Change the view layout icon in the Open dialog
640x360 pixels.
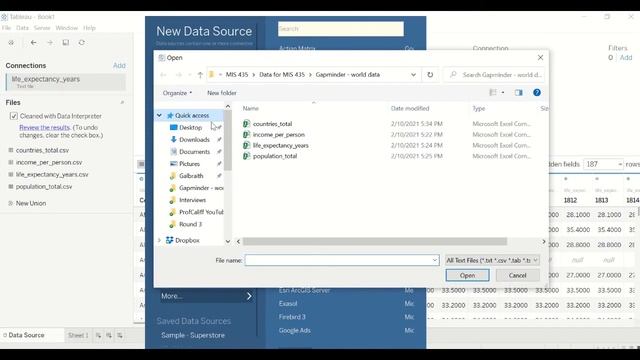click(493, 93)
